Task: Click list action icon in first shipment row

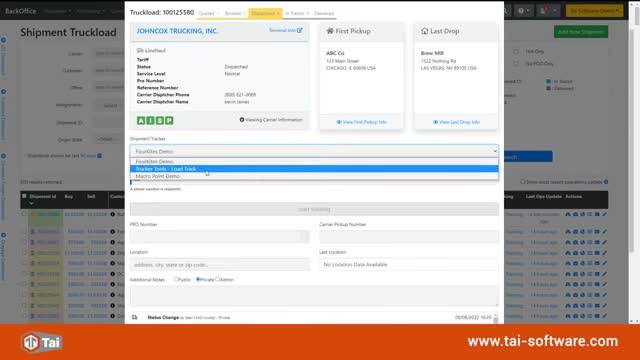Action: coord(590,214)
